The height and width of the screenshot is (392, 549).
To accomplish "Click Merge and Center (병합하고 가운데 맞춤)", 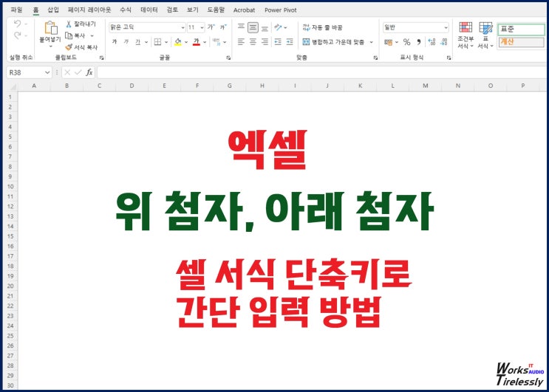I will click(x=333, y=42).
